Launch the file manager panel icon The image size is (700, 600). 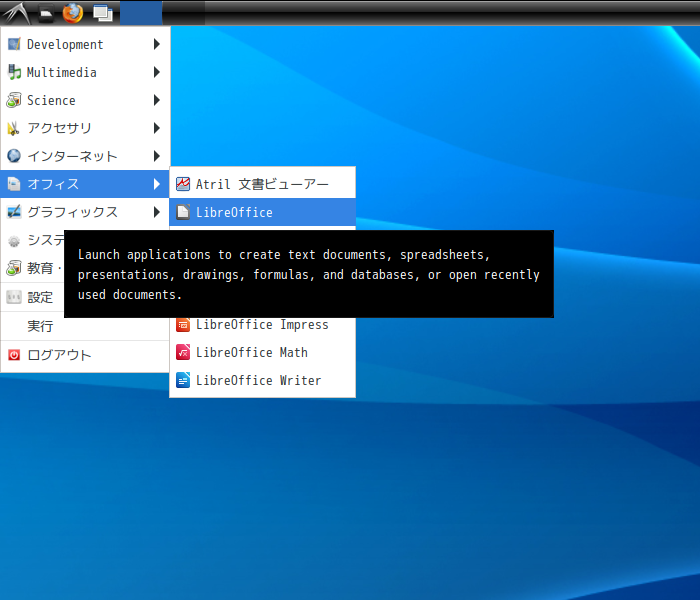[46, 13]
